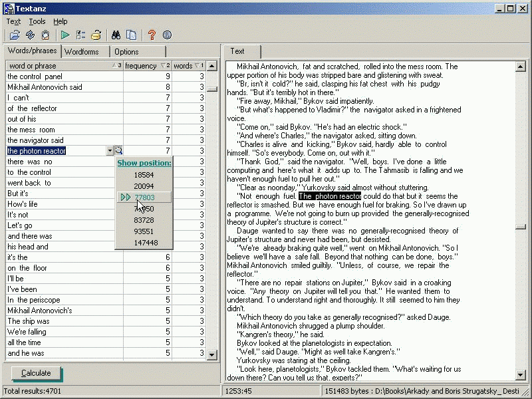532x399 pixels.
Task: Select the row 'of the reflector'
Action: (106, 108)
